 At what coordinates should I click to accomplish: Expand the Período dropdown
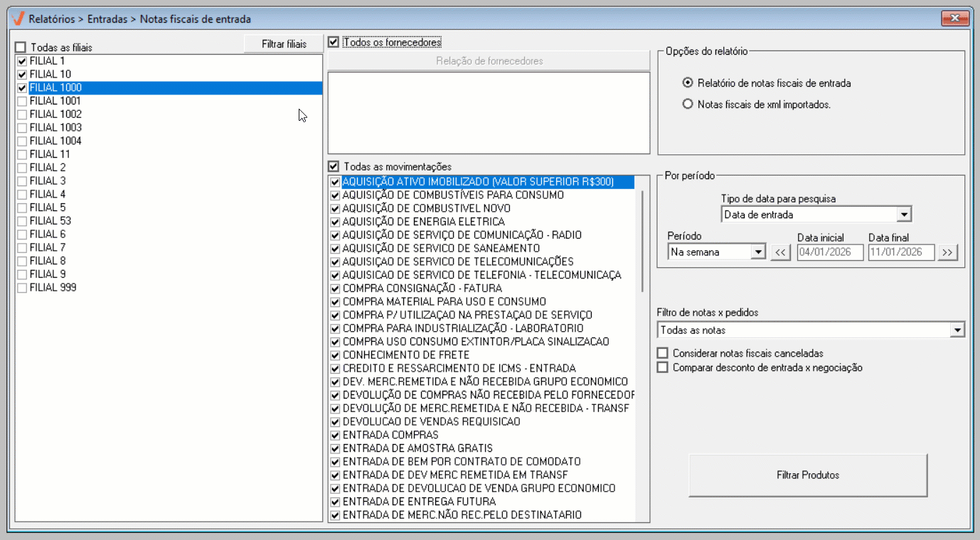point(757,252)
